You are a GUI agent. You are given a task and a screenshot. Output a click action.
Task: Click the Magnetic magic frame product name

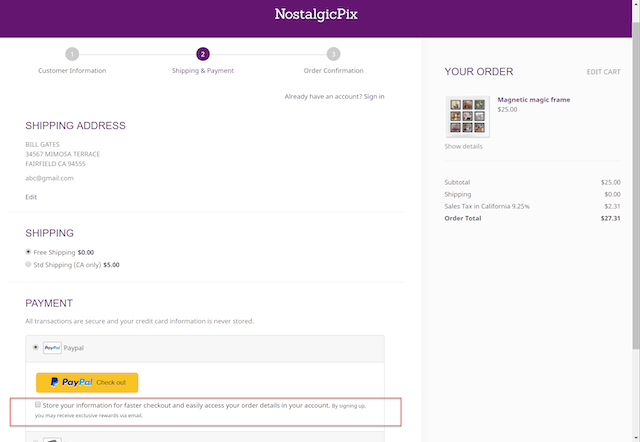click(533, 100)
